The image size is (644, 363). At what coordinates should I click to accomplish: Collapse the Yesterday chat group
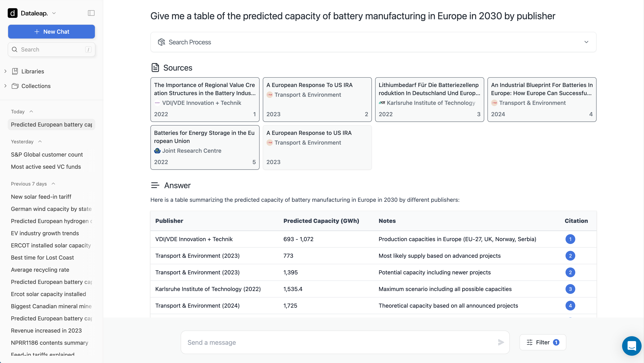[x=40, y=142]
